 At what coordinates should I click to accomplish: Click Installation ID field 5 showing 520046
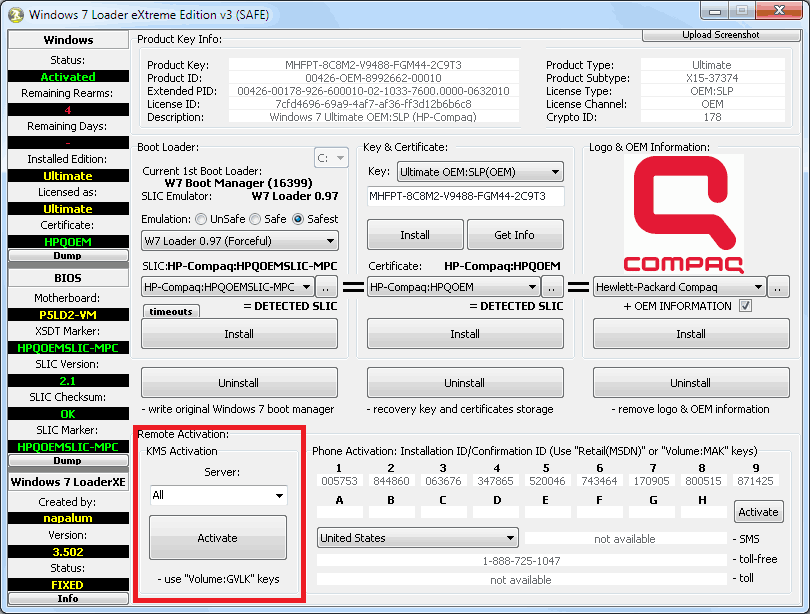click(x=548, y=481)
